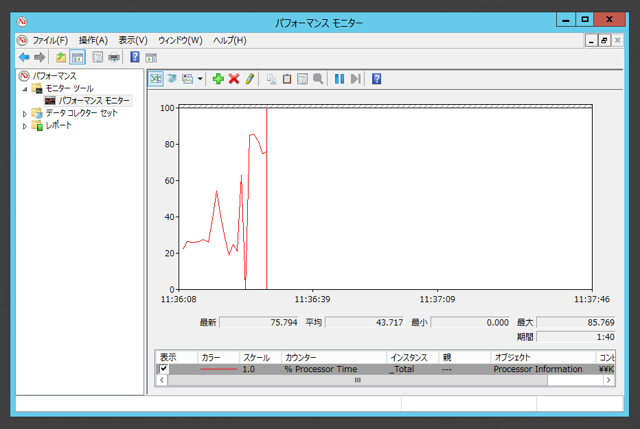
Task: Click the Zoom magnifier icon
Action: 318,79
